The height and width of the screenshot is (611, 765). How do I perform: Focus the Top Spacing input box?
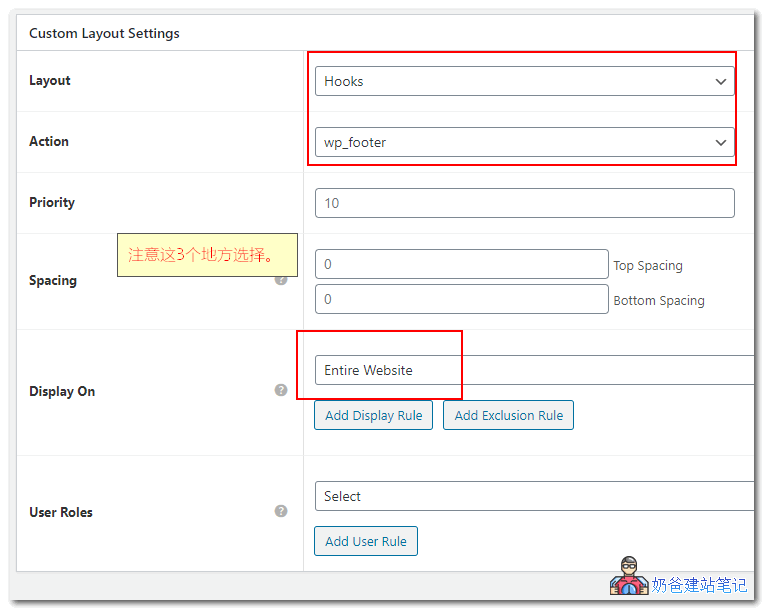pyautogui.click(x=461, y=265)
